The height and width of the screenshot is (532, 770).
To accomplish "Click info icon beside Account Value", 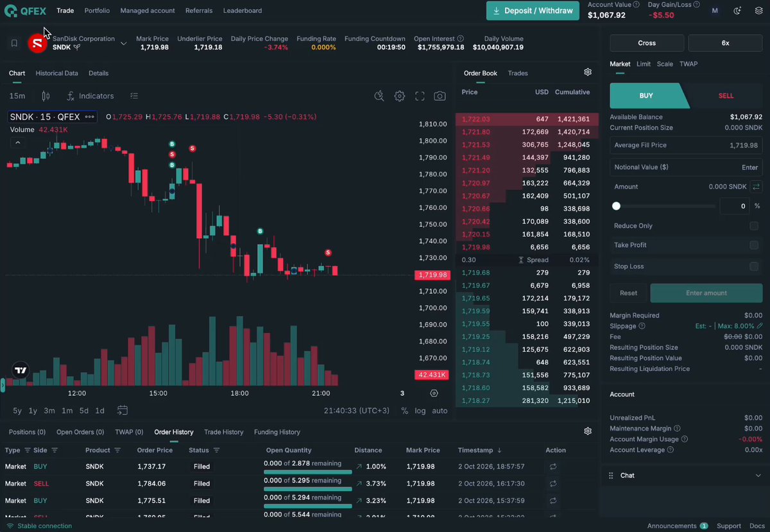I will pos(636,4).
